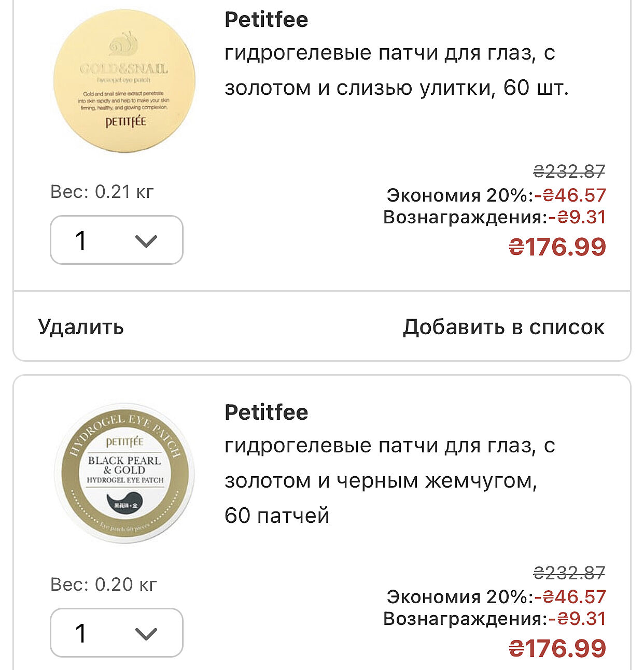Click the ₴176.99 final price of black pearl patches

point(557,648)
